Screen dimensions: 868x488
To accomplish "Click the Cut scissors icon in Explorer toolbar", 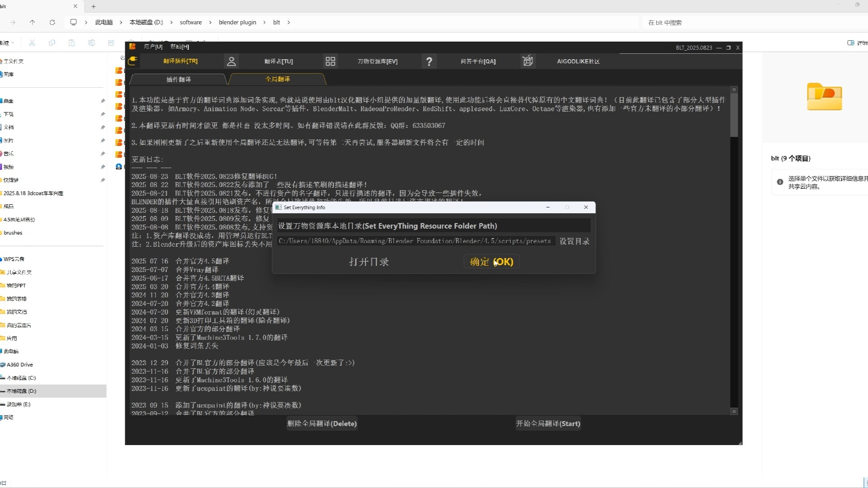I will [x=32, y=42].
